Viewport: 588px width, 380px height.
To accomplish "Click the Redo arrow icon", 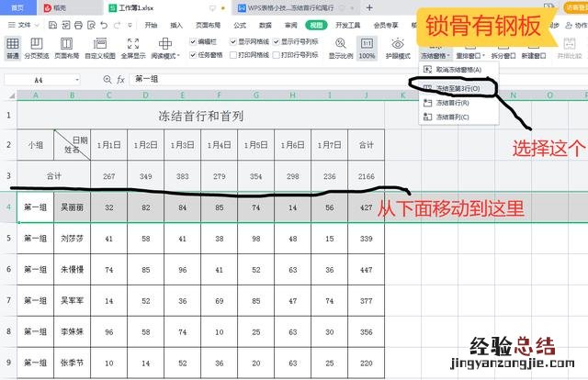I will (117, 25).
